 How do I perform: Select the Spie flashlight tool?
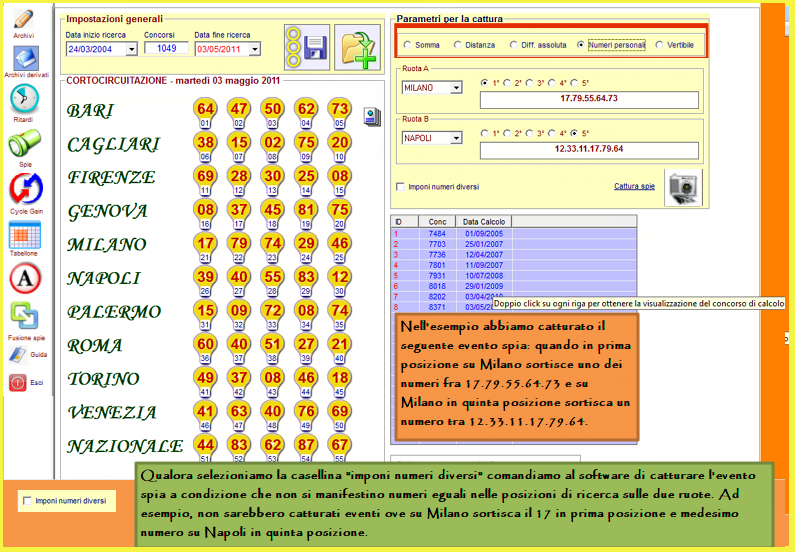pyautogui.click(x=24, y=143)
